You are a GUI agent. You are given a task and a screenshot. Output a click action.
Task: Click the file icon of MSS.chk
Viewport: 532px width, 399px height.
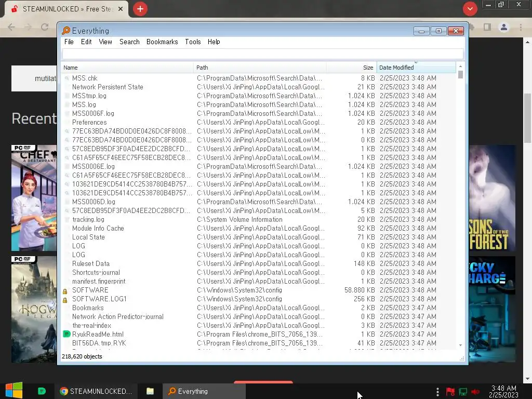click(67, 78)
